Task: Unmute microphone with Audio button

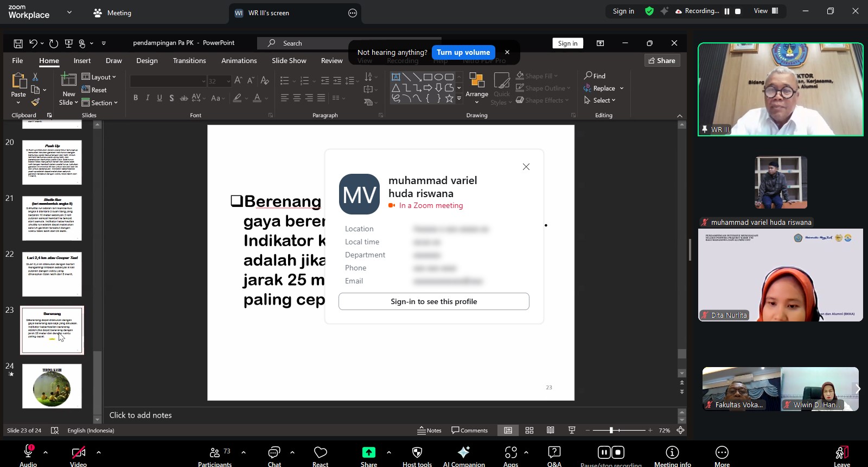Action: point(28,454)
